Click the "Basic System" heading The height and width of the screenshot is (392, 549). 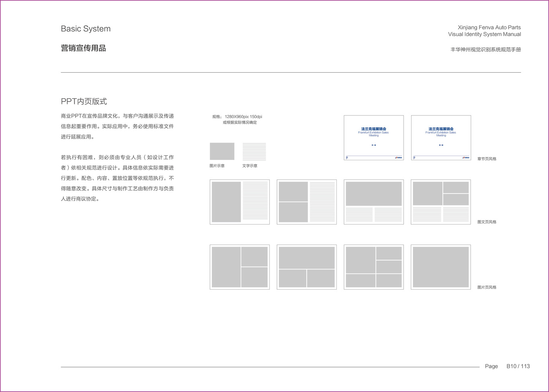click(x=86, y=29)
